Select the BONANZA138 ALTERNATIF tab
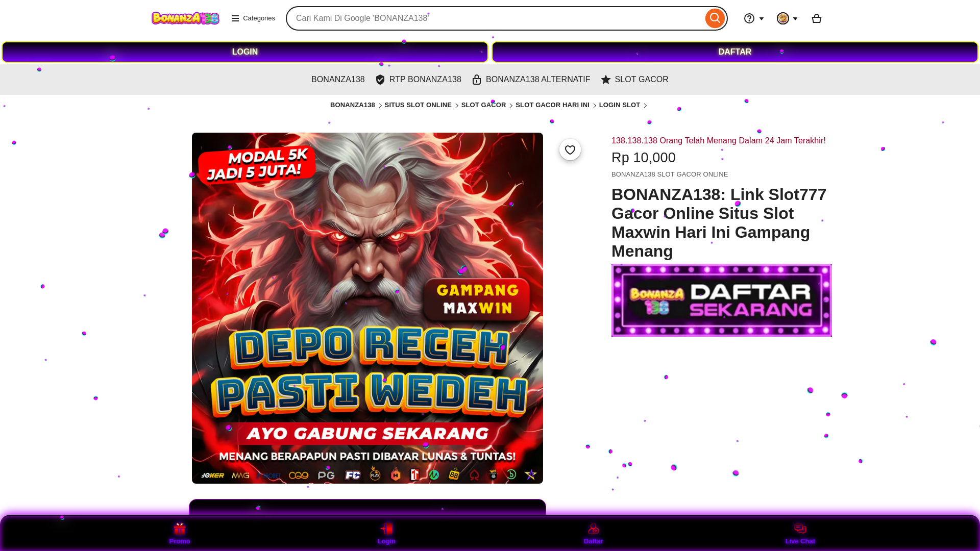Image resolution: width=980 pixels, height=551 pixels. [x=531, y=80]
